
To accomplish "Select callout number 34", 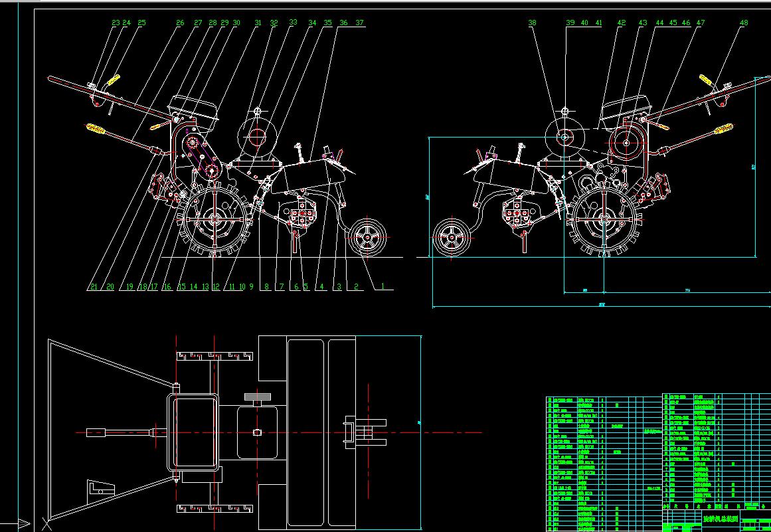I will point(312,23).
